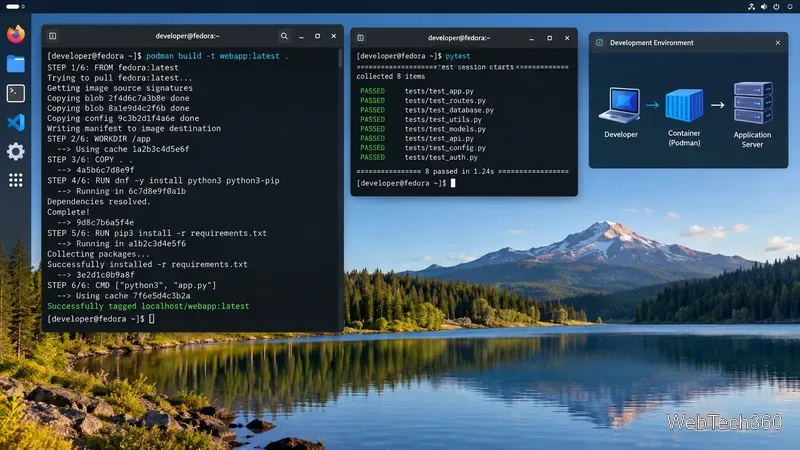Viewport: 800px width, 450px height.
Task: Click left terminal scrollbar
Action: pos(340,59)
